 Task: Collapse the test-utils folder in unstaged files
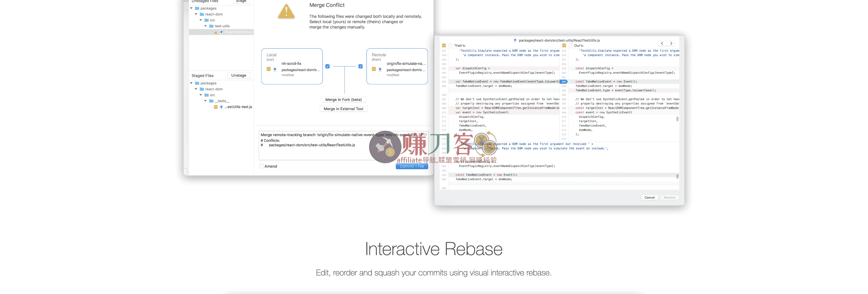click(205, 26)
